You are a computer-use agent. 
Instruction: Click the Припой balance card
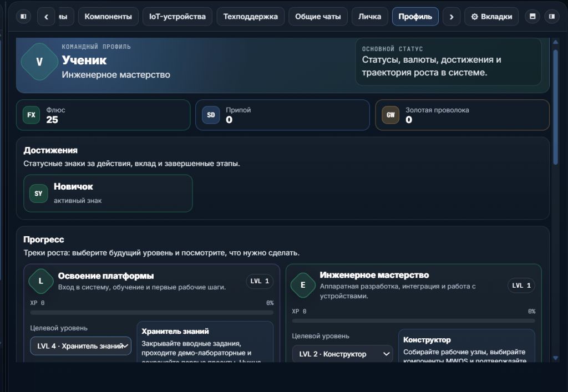tap(282, 115)
